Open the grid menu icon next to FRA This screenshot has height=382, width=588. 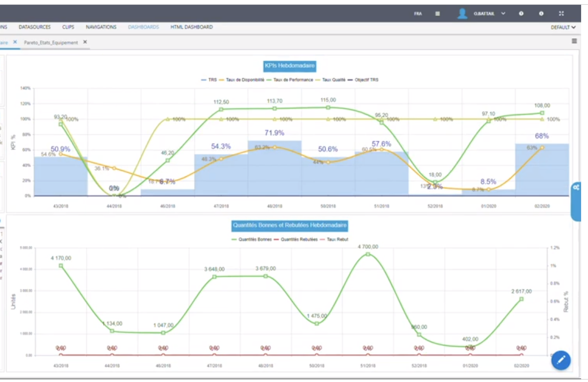point(437,13)
